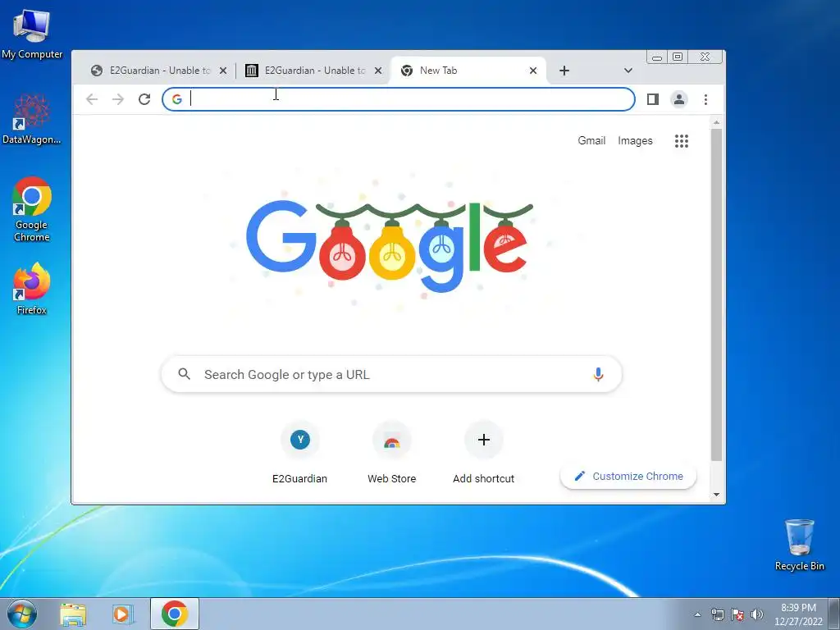Select the Firefox desktop shortcut

32,289
